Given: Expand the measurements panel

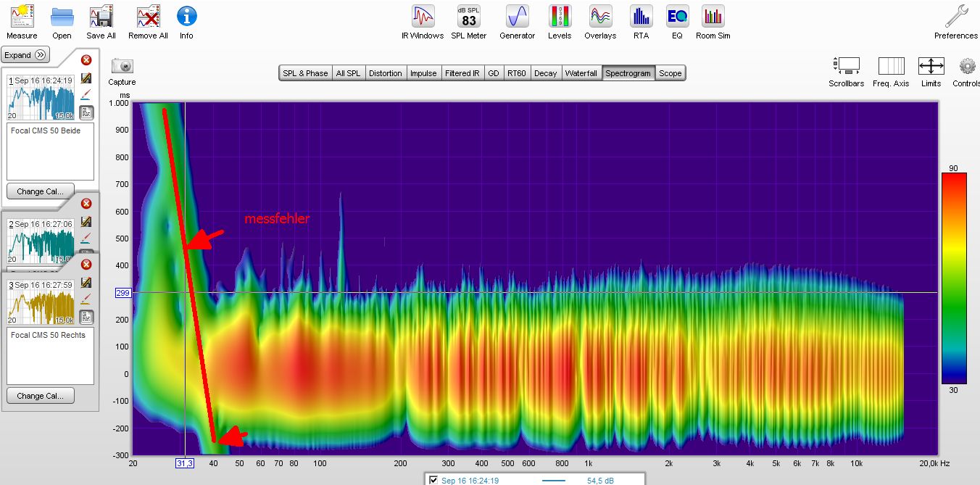Looking at the screenshot, I should pos(25,54).
